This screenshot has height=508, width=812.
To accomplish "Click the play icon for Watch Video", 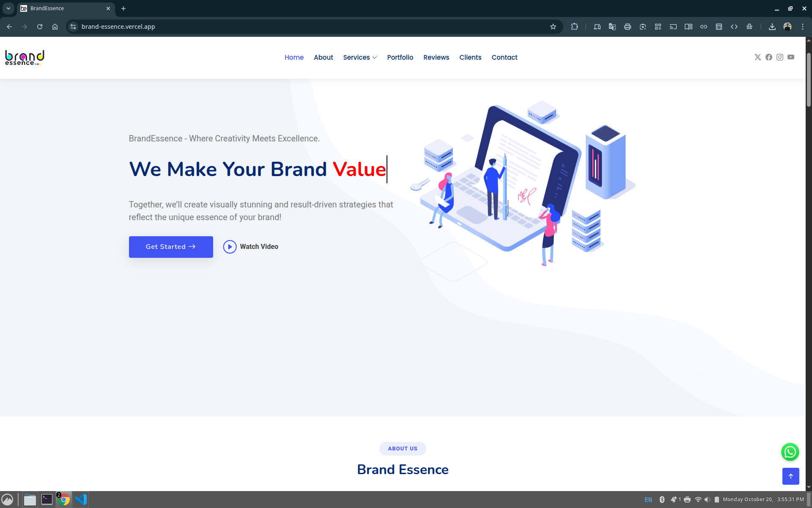I will (230, 247).
